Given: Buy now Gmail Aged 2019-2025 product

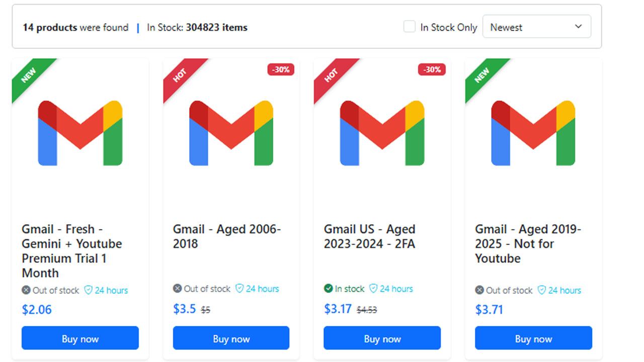Looking at the screenshot, I should [533, 338].
